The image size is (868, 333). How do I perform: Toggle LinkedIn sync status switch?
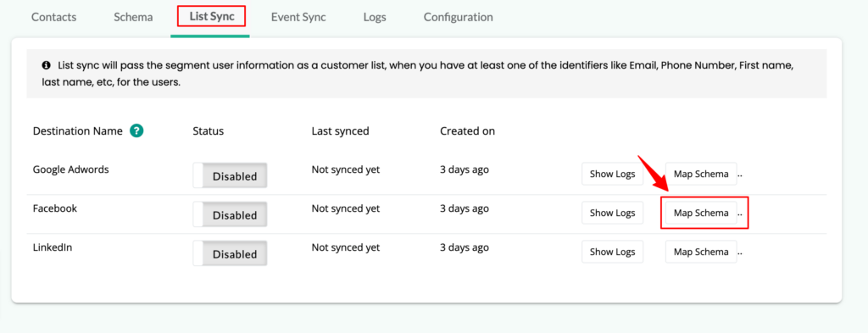point(230,254)
